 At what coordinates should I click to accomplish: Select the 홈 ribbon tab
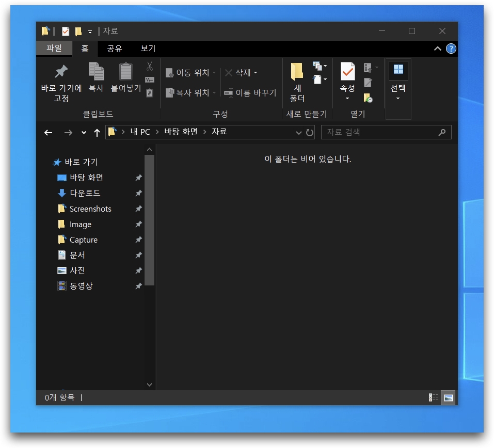tap(85, 49)
